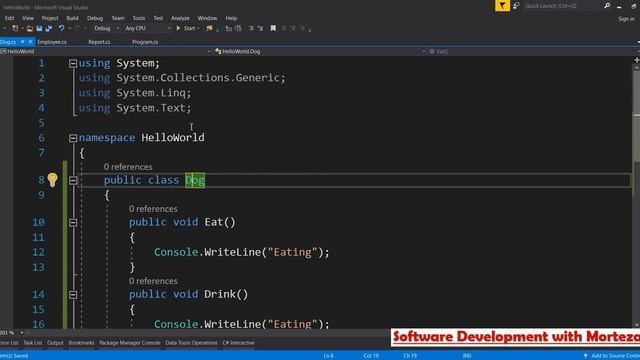This screenshot has width=640, height=360.
Task: Open the Package Manager Console tab
Action: [130, 343]
